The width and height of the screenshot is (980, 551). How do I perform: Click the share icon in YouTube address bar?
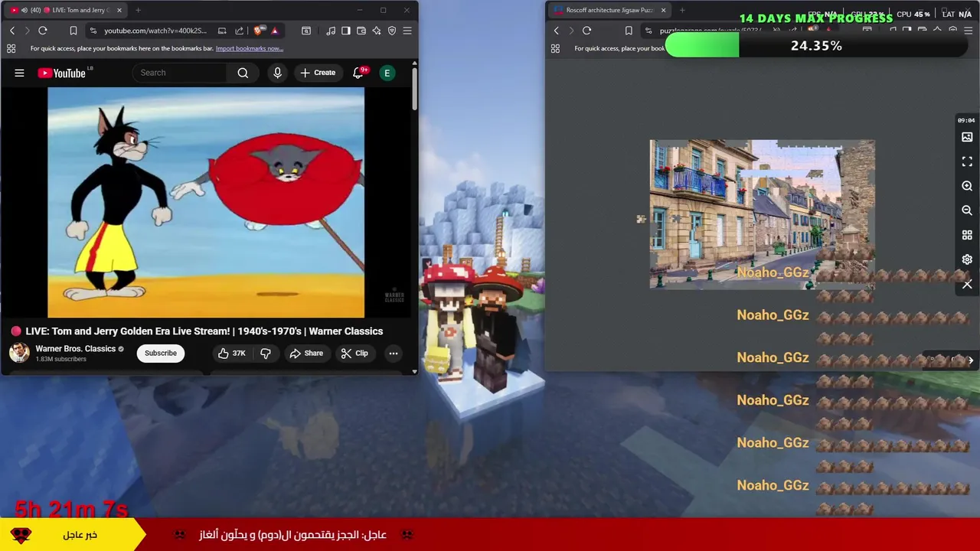pyautogui.click(x=239, y=31)
